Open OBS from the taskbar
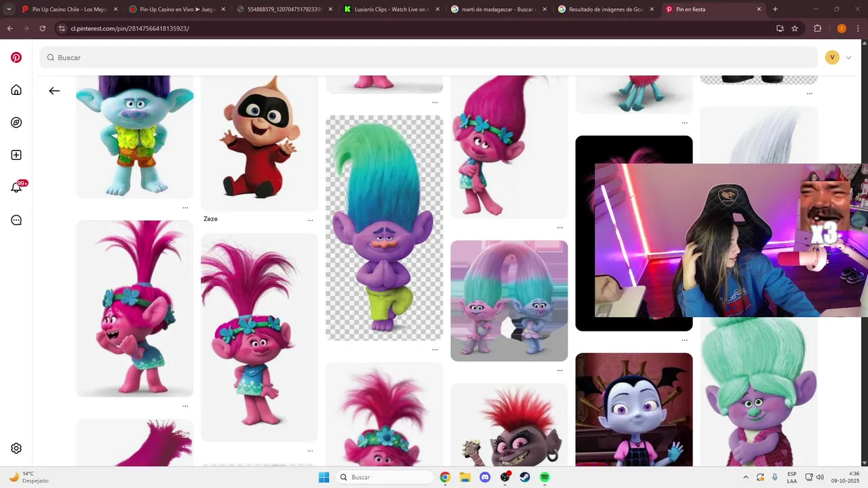The width and height of the screenshot is (868, 488). click(x=505, y=477)
